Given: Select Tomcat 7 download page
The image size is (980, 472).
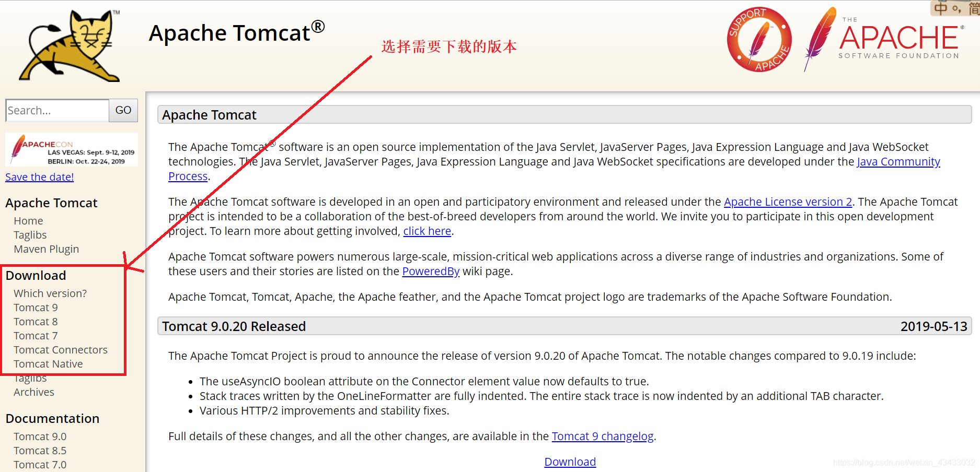Looking at the screenshot, I should [x=36, y=336].
